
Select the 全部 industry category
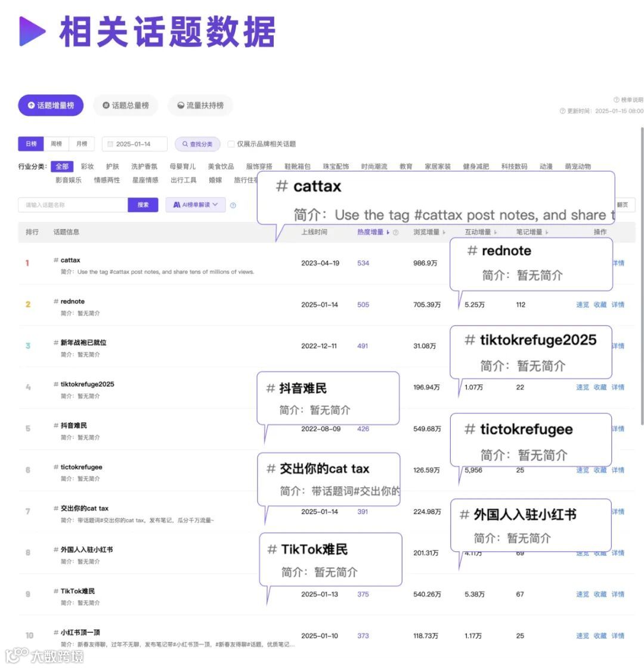click(x=62, y=166)
